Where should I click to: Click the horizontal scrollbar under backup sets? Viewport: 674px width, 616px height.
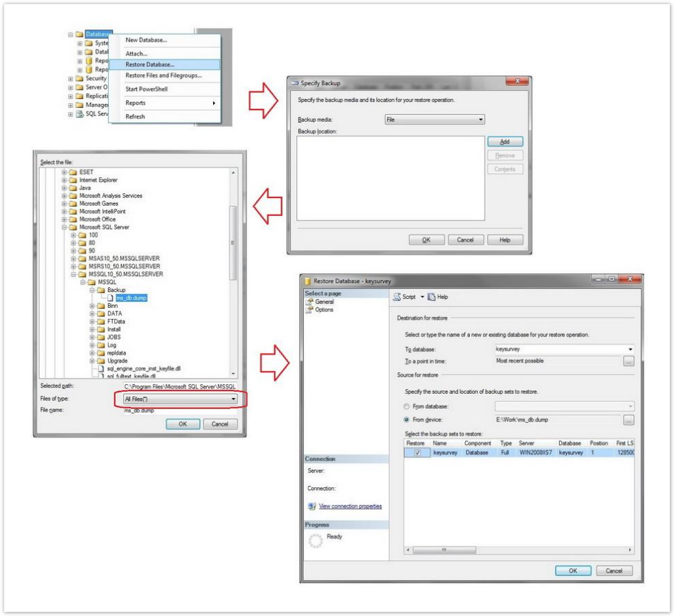click(519, 550)
